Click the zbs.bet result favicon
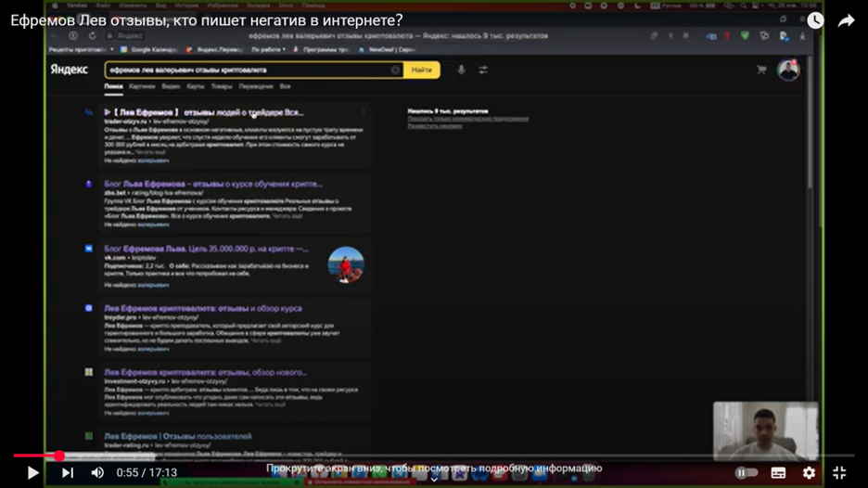 tap(89, 184)
